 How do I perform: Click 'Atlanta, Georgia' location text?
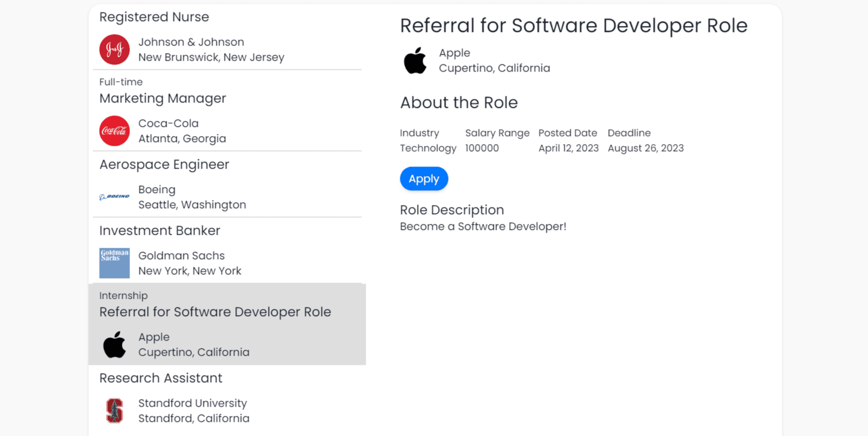[182, 138]
